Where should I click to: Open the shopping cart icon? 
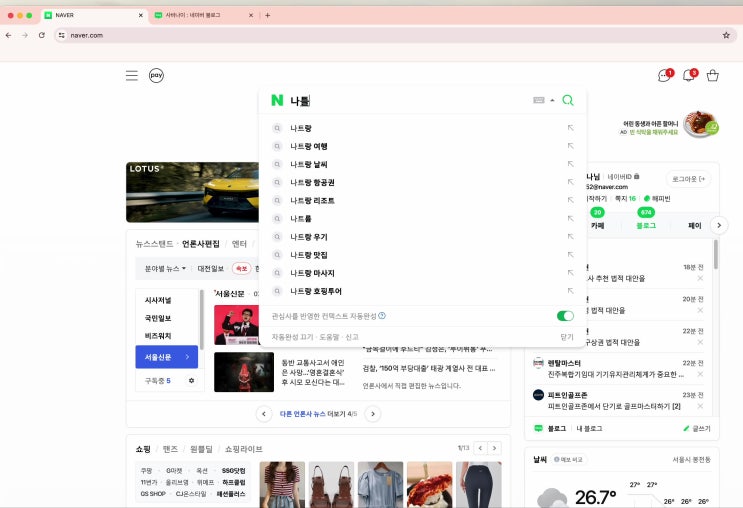click(x=713, y=76)
